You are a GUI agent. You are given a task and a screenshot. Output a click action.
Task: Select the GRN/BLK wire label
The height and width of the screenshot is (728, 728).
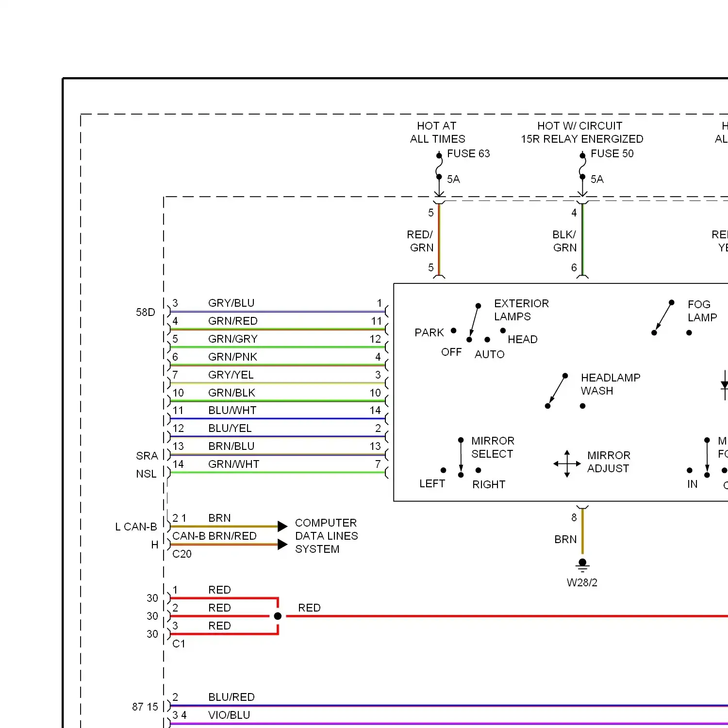[x=232, y=393]
